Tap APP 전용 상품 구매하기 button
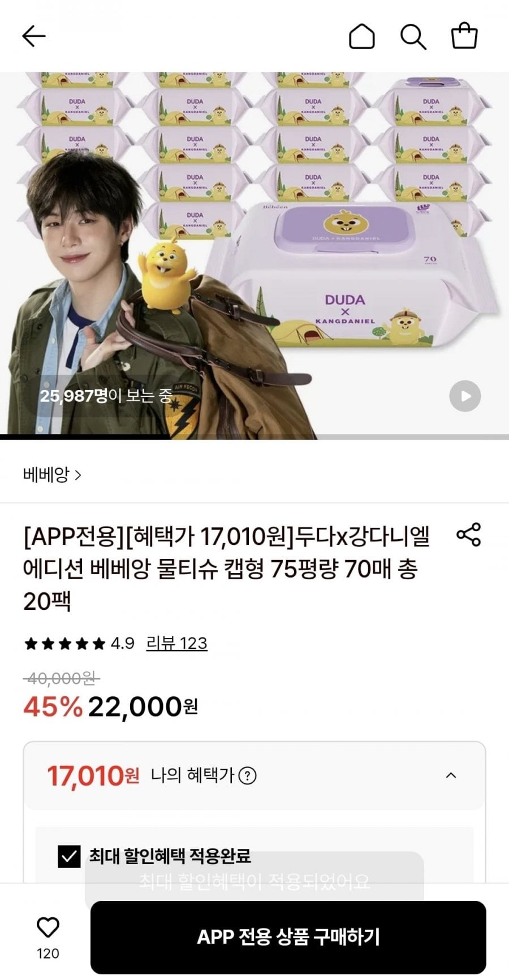Viewport: 509px width, 980px height. (x=288, y=937)
